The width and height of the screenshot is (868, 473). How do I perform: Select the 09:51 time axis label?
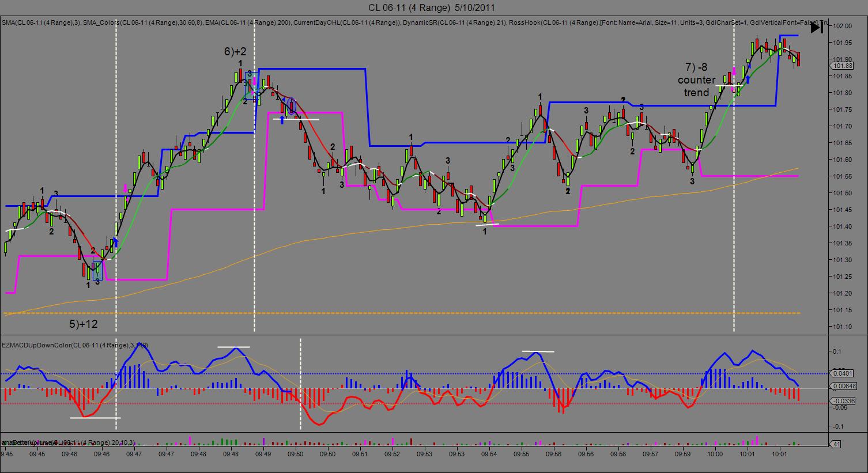pyautogui.click(x=360, y=454)
